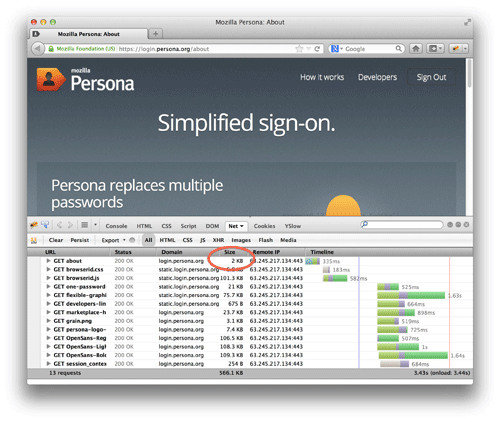Image resolution: width=500 pixels, height=422 pixels.
Task: Filter requests by JS type
Action: click(202, 240)
